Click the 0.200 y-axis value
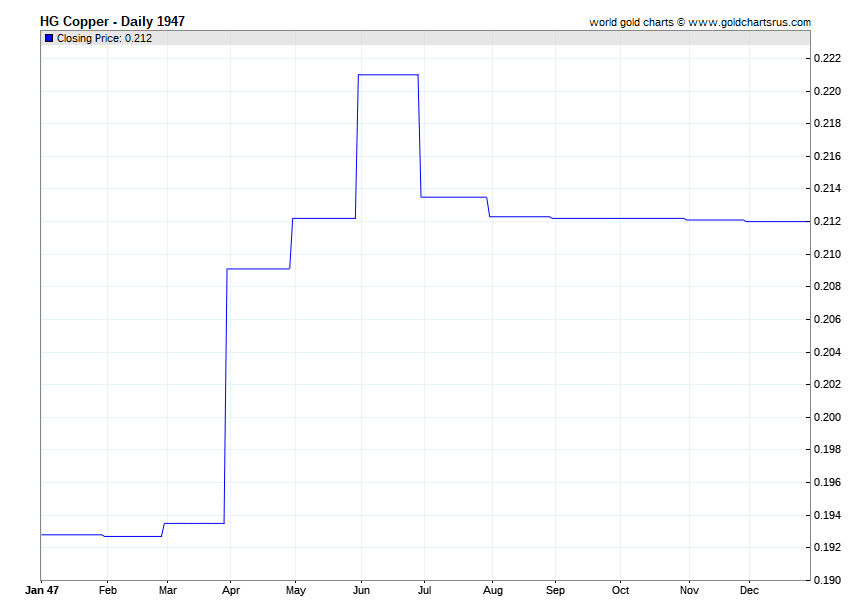 pyautogui.click(x=828, y=417)
